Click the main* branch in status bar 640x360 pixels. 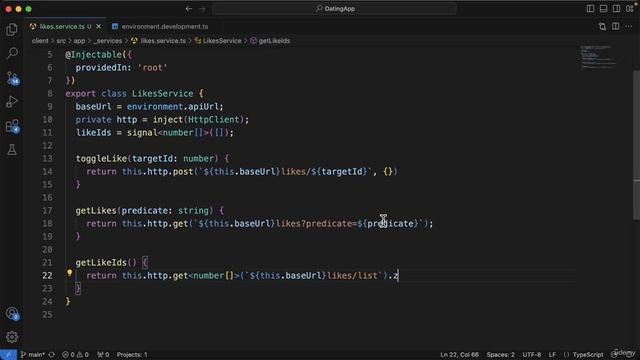(33, 355)
